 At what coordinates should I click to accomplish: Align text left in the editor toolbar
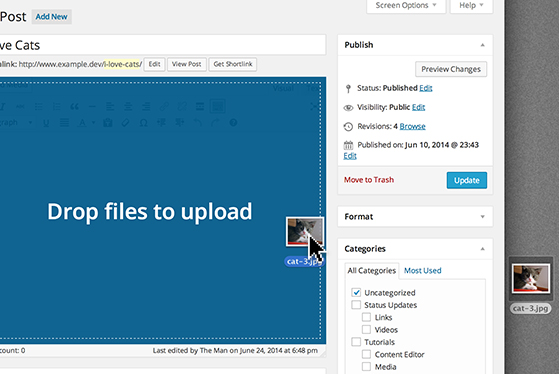(110, 106)
